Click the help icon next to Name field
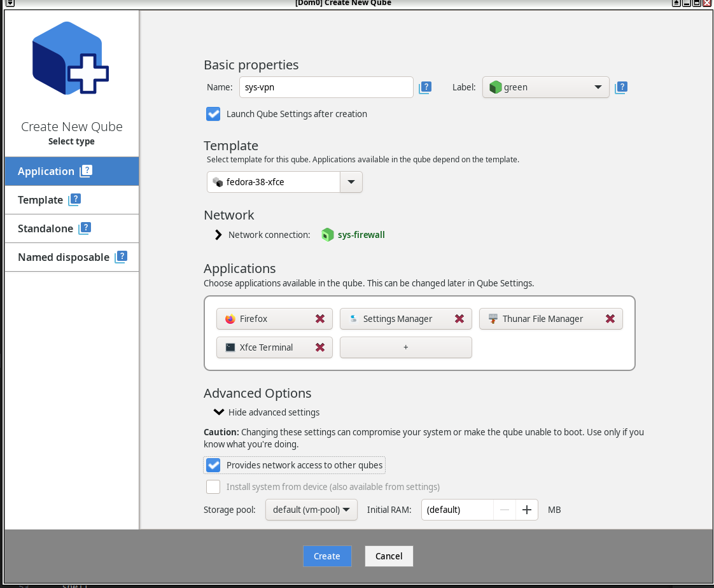This screenshot has width=714, height=588. coord(425,88)
